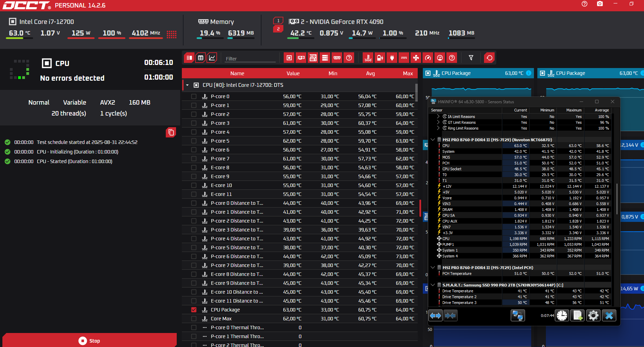Image resolution: width=644 pixels, height=347 pixels.
Task: Select GPU 2 tab in header
Action: coord(278,29)
